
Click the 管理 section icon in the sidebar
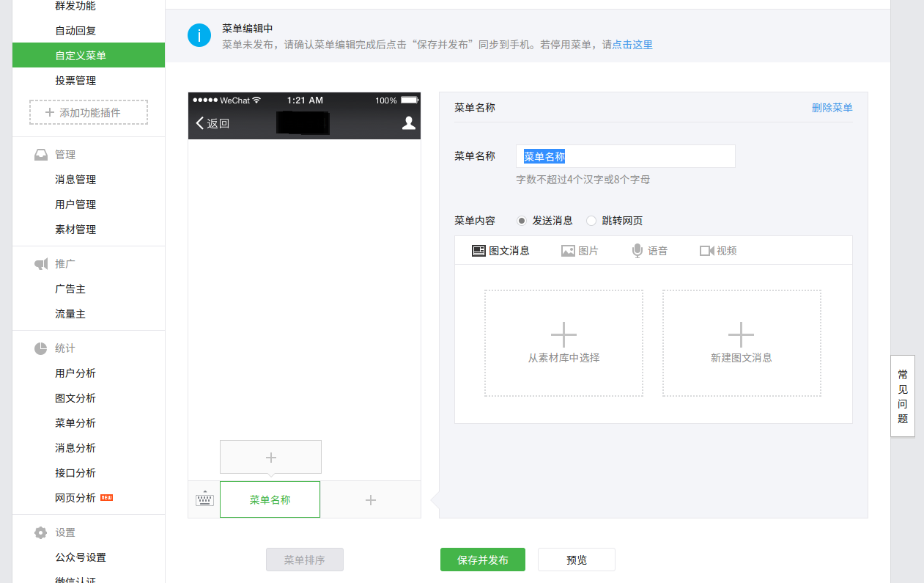point(40,154)
